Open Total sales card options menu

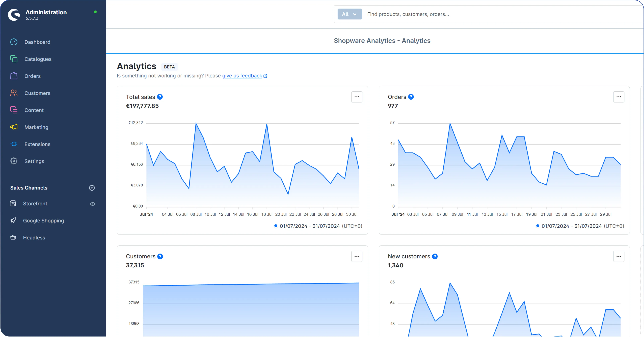(x=357, y=97)
